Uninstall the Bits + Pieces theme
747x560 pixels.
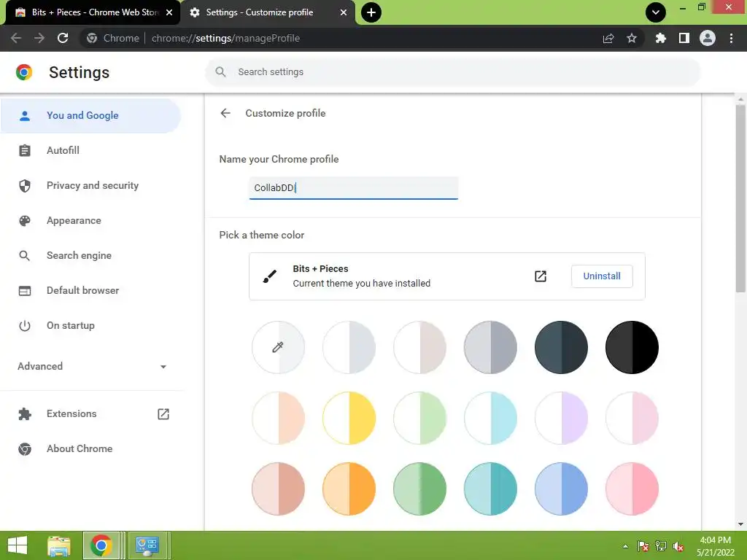coord(602,276)
